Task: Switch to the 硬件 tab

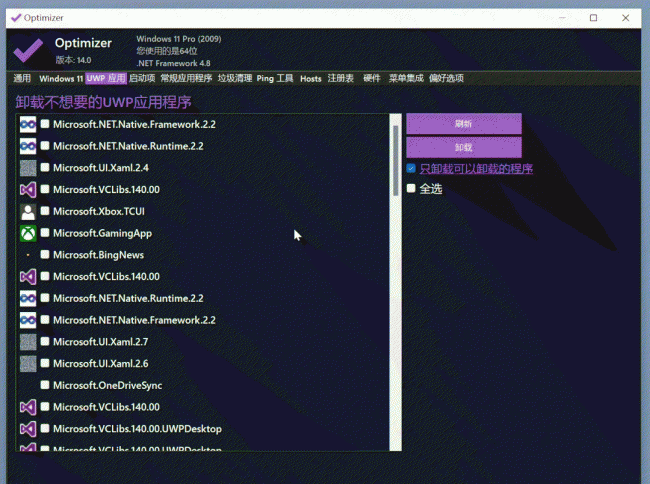Action: (371, 78)
